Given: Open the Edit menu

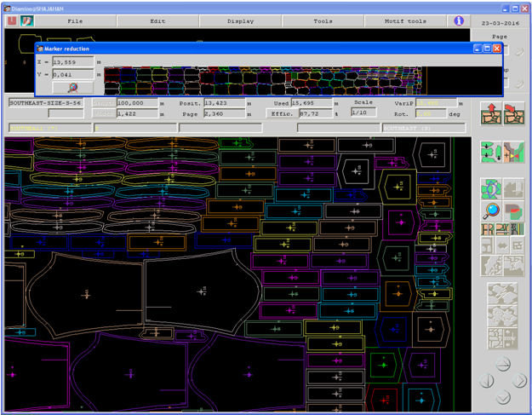Looking at the screenshot, I should [157, 20].
